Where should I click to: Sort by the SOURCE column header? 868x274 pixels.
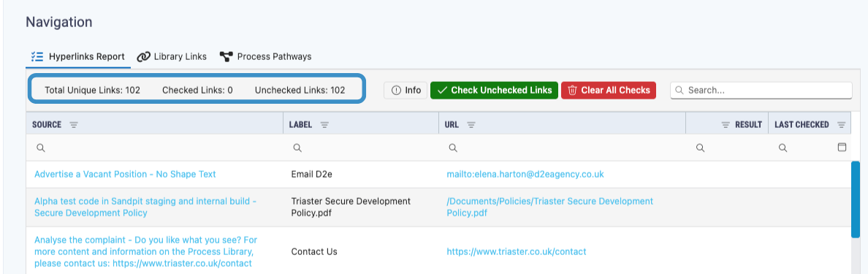pos(47,125)
